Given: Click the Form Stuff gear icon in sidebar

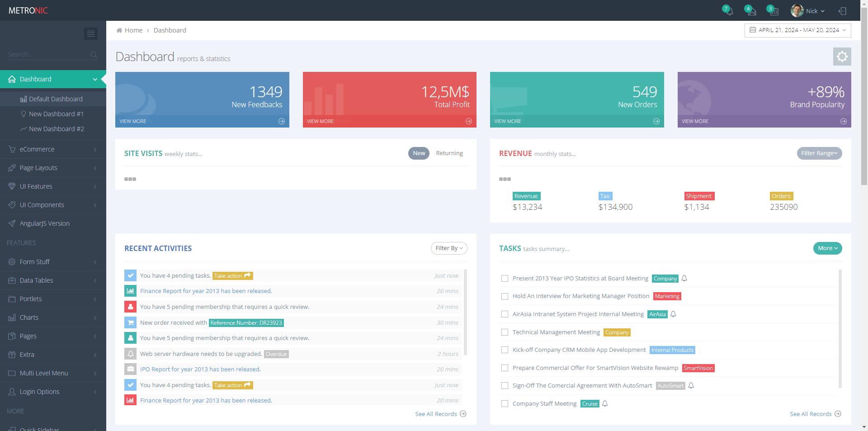Looking at the screenshot, I should tap(12, 262).
